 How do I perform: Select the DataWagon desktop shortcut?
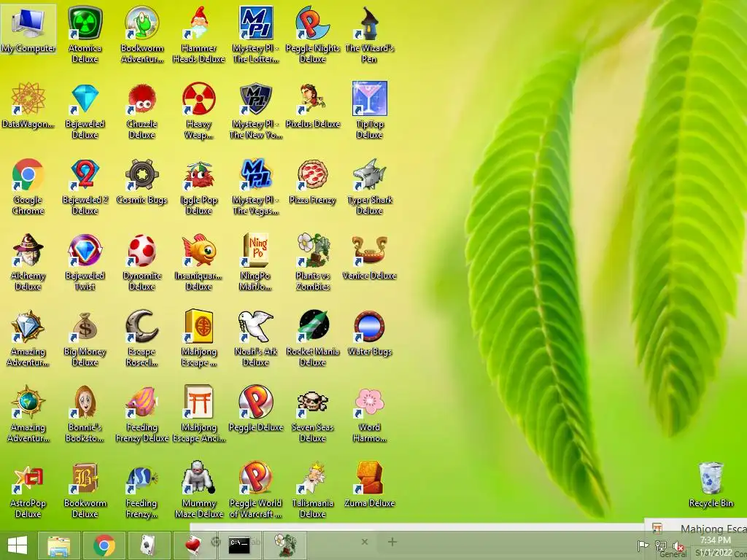pos(28,105)
